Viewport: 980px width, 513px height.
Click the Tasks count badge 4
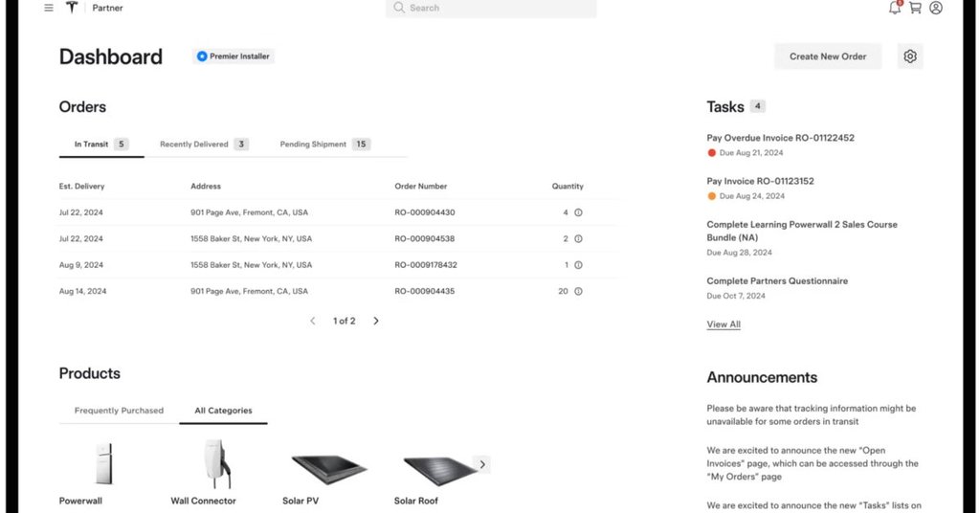tap(758, 106)
